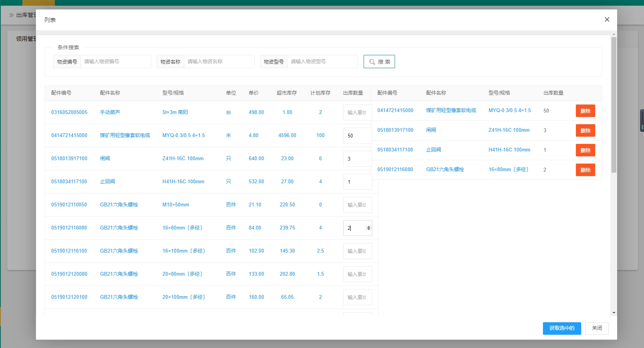Click quantity input showing 50

coord(358,136)
